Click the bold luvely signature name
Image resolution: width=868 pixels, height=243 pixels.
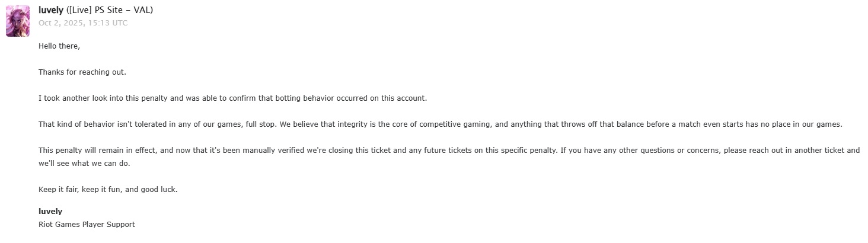click(x=50, y=212)
